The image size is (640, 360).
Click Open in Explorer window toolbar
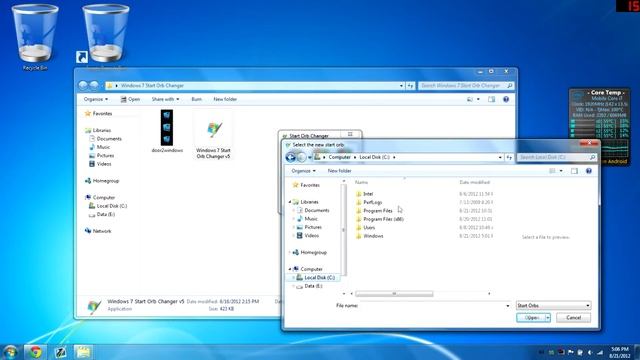tap(130, 99)
